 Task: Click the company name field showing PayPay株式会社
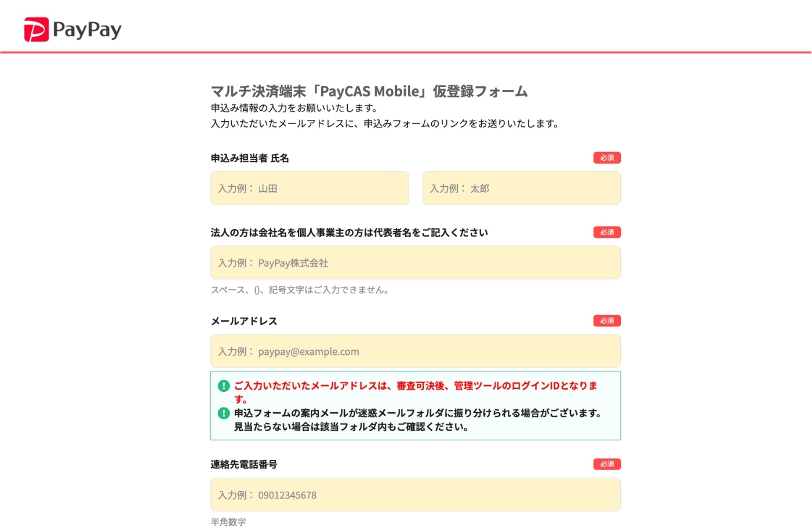click(416, 263)
